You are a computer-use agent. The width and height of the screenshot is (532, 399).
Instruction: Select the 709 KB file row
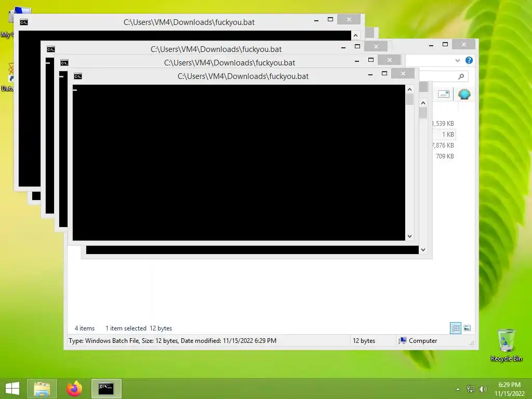tap(444, 156)
